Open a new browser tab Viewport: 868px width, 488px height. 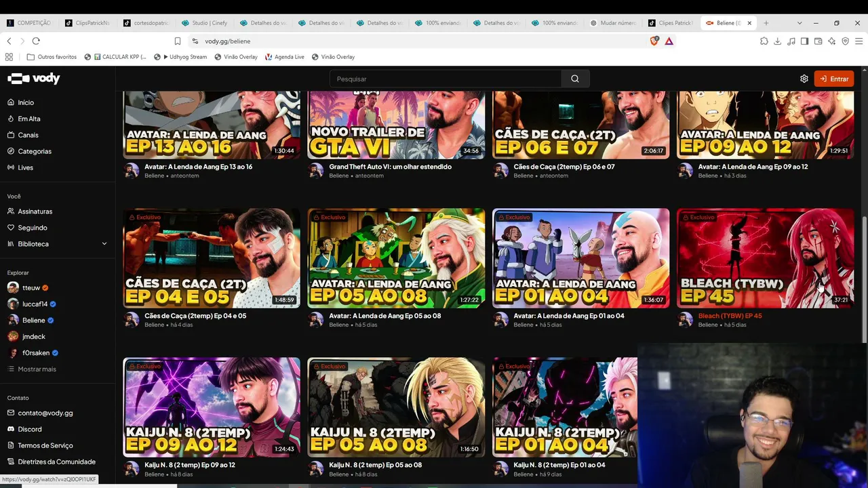point(766,23)
